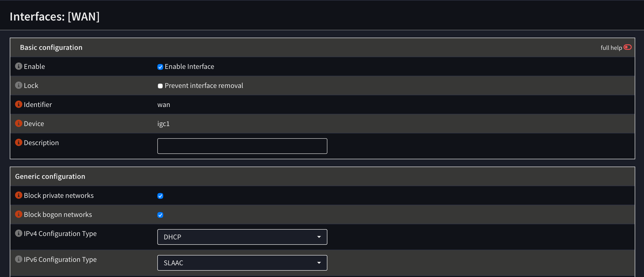Screen dimensions: 644x277
Task: Click the Block bogon networks info icon
Action: coord(19,214)
